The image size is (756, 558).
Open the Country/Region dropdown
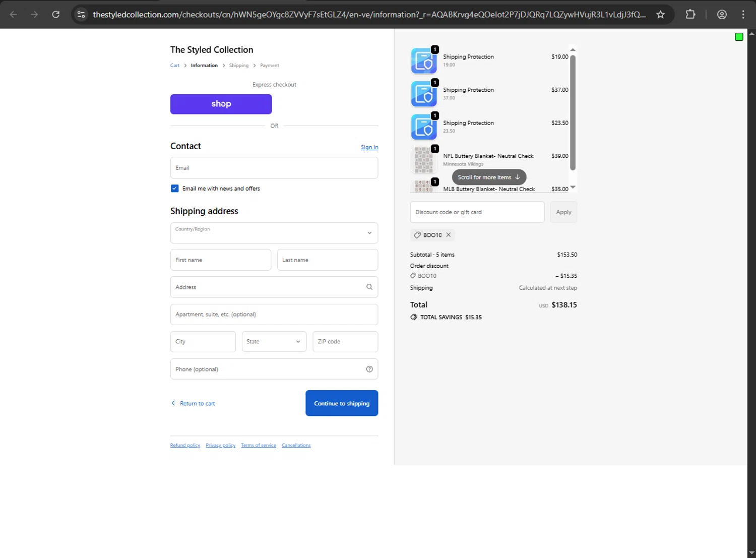[274, 233]
